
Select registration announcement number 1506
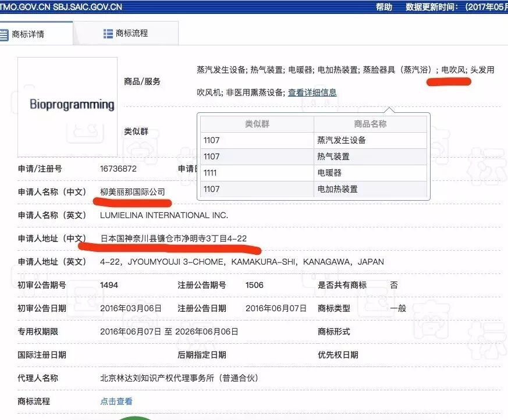point(254,285)
